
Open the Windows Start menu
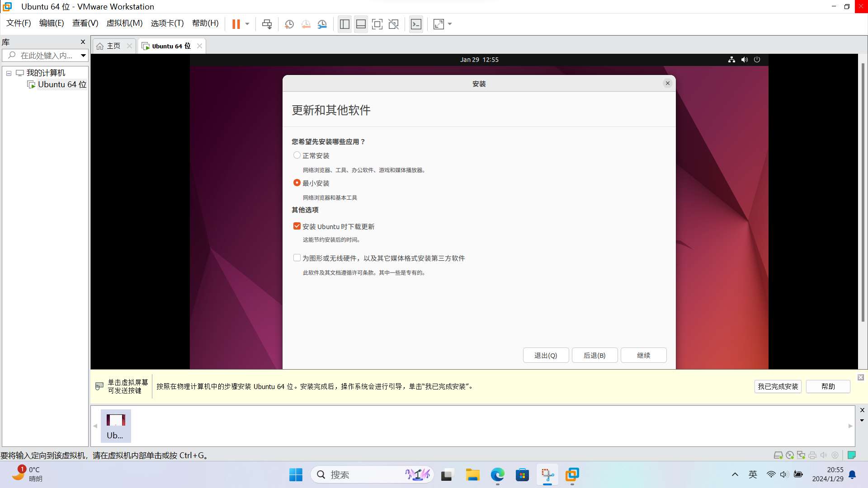point(296,475)
